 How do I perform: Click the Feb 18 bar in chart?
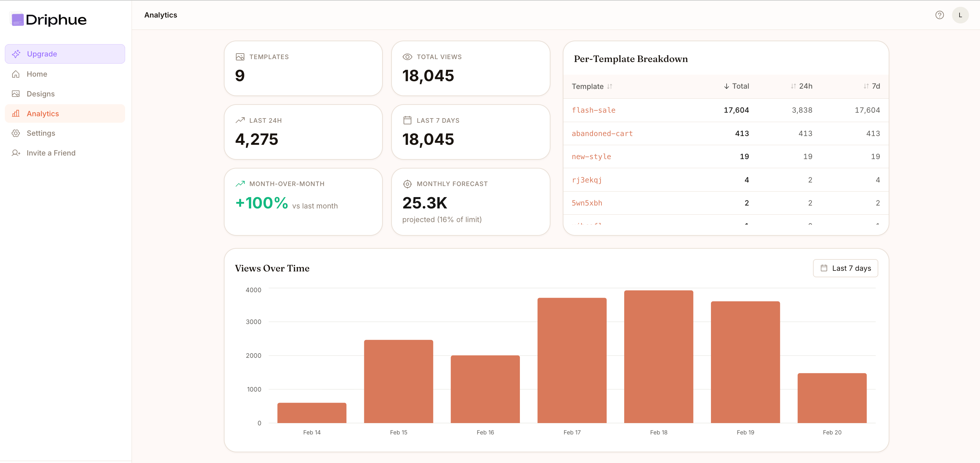point(659,357)
